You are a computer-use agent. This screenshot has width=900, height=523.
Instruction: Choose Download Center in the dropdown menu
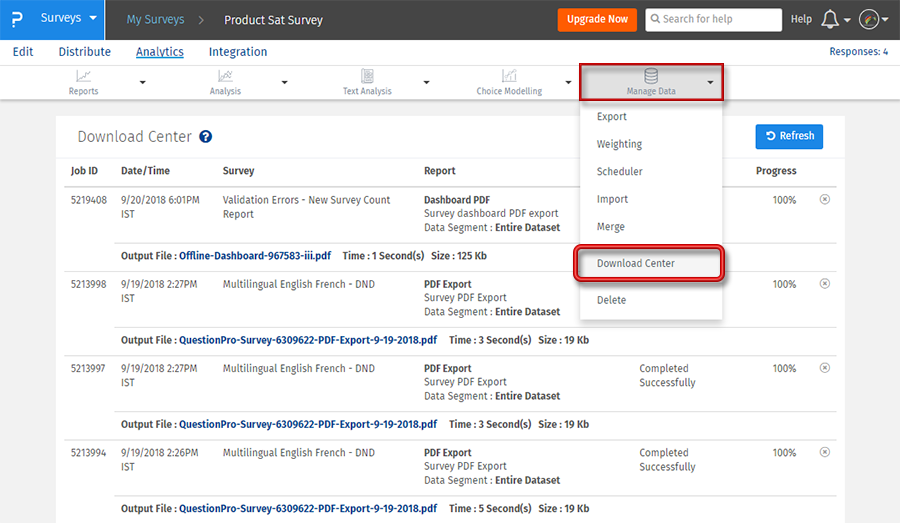click(x=636, y=264)
